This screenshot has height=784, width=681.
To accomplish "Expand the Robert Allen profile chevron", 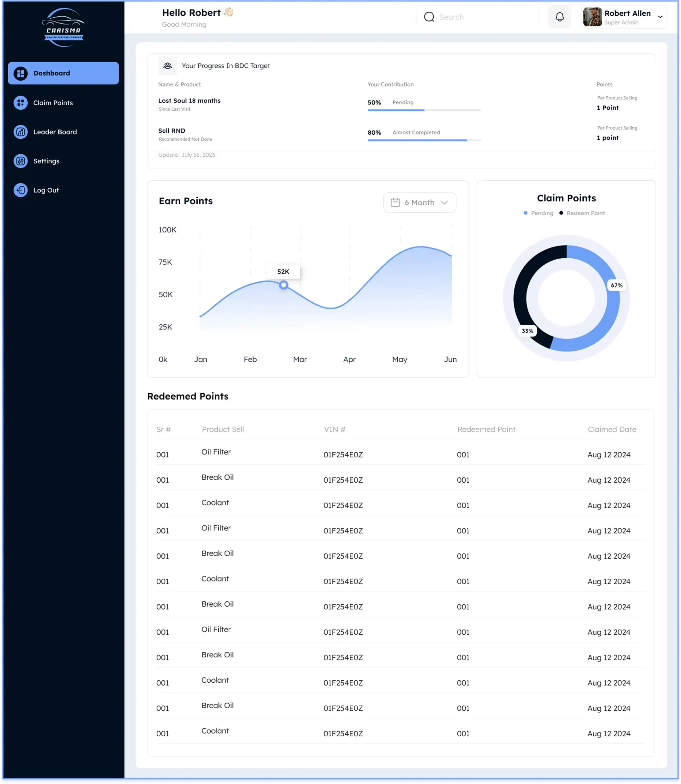I will (660, 17).
